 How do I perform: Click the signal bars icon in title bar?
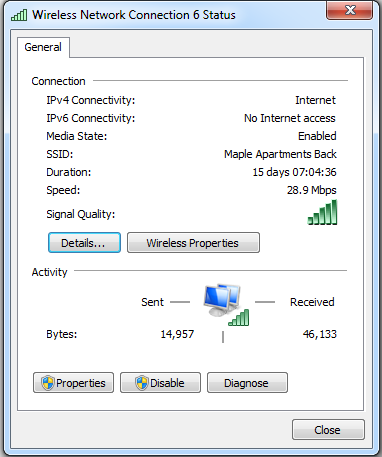click(19, 15)
